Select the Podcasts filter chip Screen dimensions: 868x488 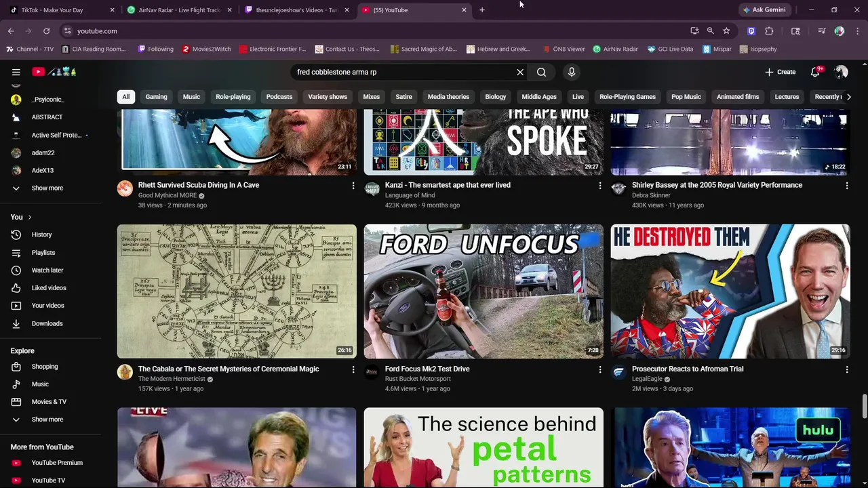click(x=279, y=96)
